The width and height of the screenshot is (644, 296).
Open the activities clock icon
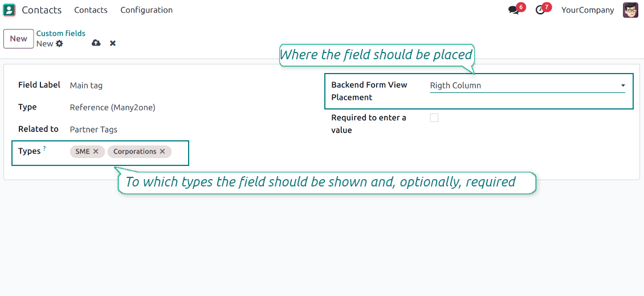point(540,10)
